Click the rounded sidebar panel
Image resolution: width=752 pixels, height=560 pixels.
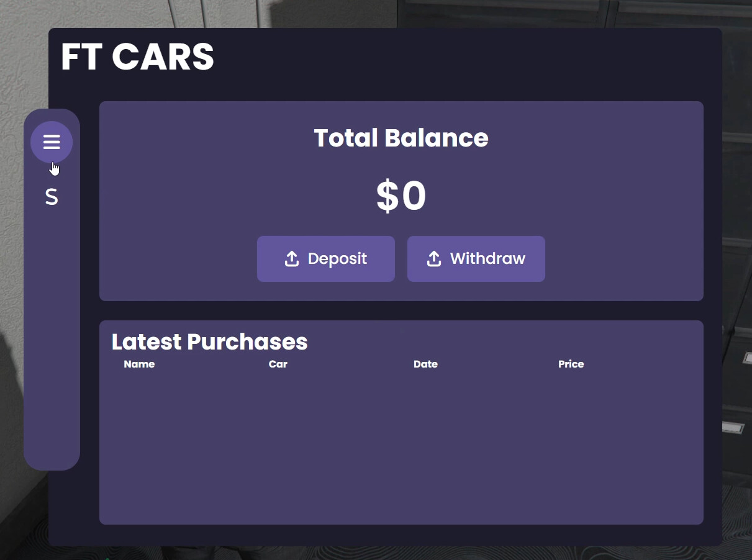52,341
